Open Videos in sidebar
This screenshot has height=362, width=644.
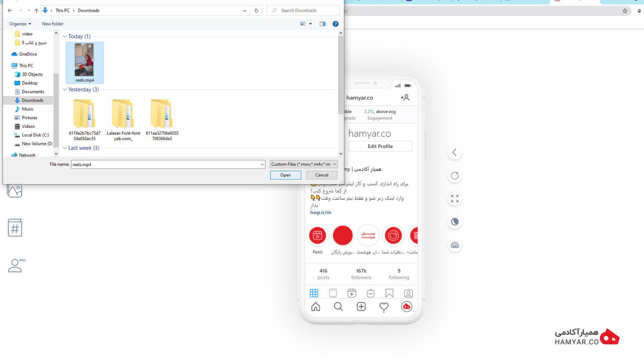point(28,126)
